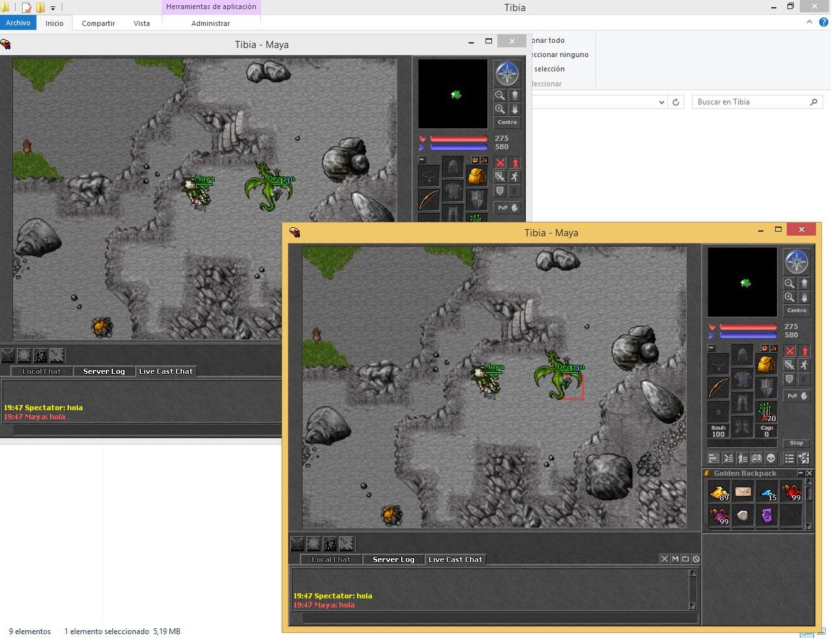
Task: Enable offensive fighting mode in front Tibia window
Action: click(790, 351)
